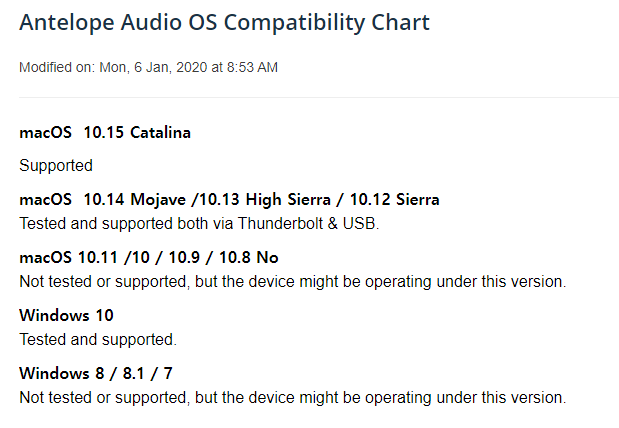Click the Not tested sentence under Windows 8
This screenshot has height=428, width=619.
click(293, 397)
